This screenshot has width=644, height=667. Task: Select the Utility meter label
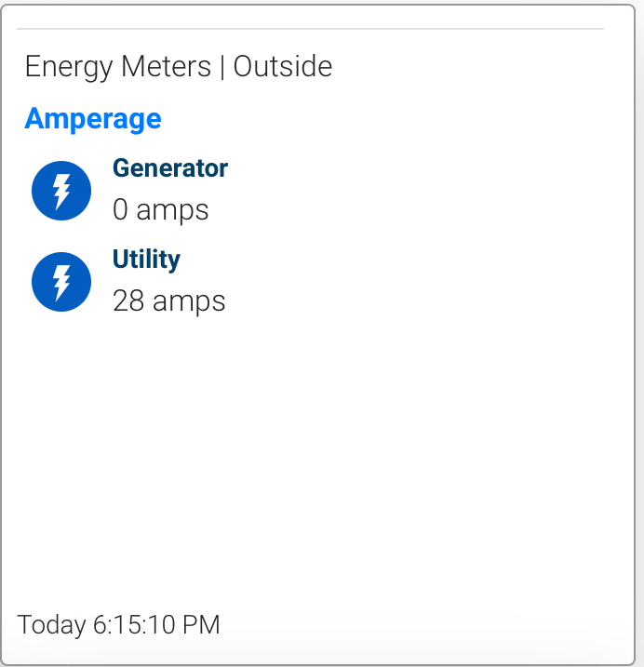[x=146, y=260]
